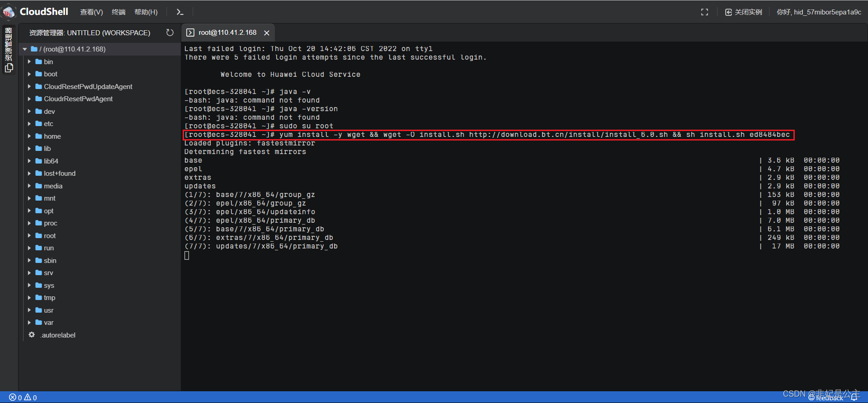Expand the CloudrResetPwdAgent folder
This screenshot has width=868, height=403.
pyautogui.click(x=29, y=99)
